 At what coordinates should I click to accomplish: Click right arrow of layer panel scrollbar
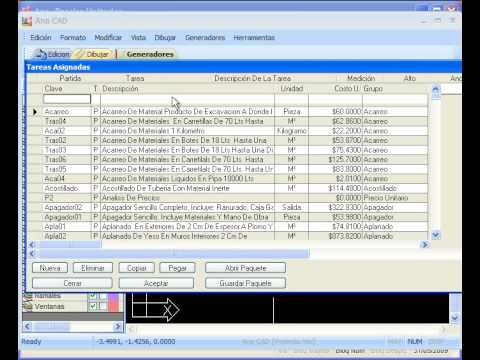pos(117,326)
